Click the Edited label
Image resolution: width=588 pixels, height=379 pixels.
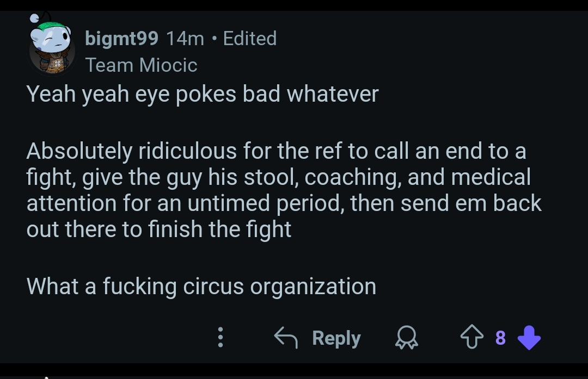point(250,39)
